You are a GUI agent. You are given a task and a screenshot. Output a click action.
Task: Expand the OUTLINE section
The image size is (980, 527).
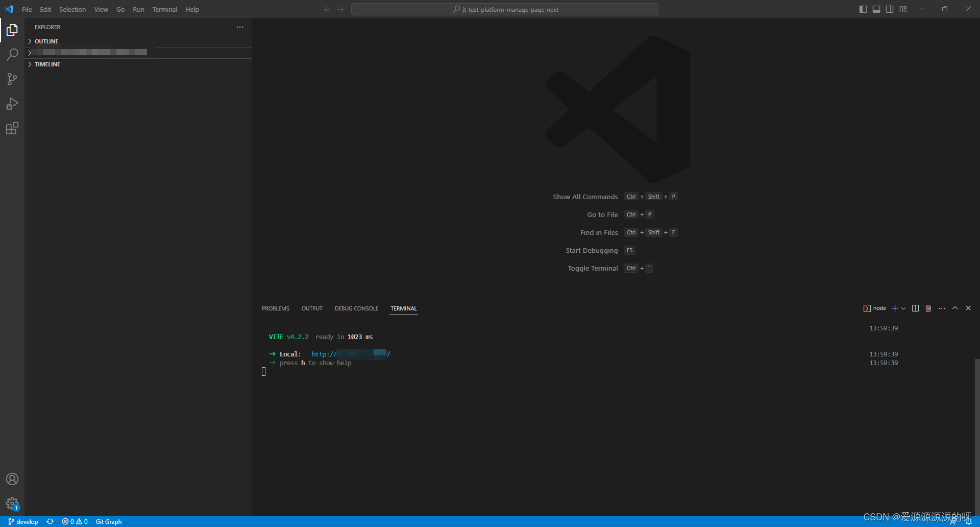pos(138,41)
